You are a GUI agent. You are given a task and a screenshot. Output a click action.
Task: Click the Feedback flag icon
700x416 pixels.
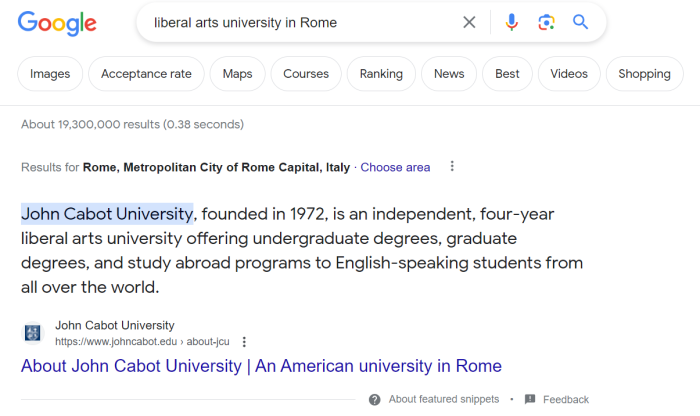pos(530,399)
